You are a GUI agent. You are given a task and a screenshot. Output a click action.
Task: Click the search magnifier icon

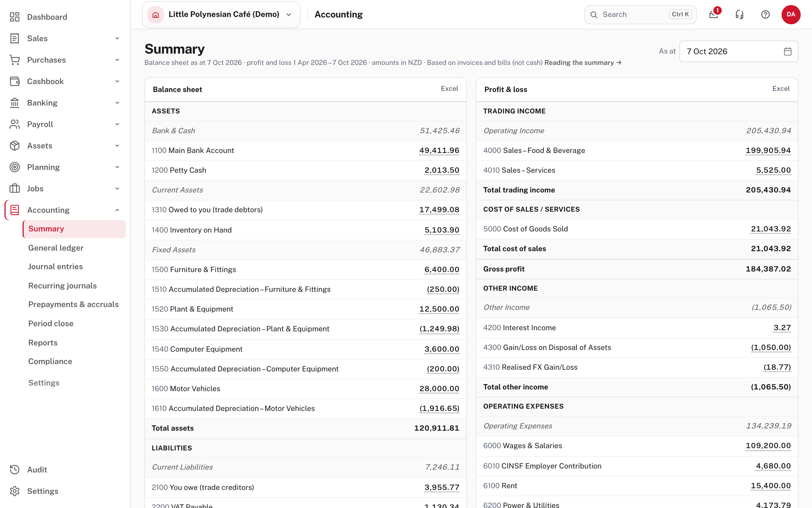(x=594, y=14)
